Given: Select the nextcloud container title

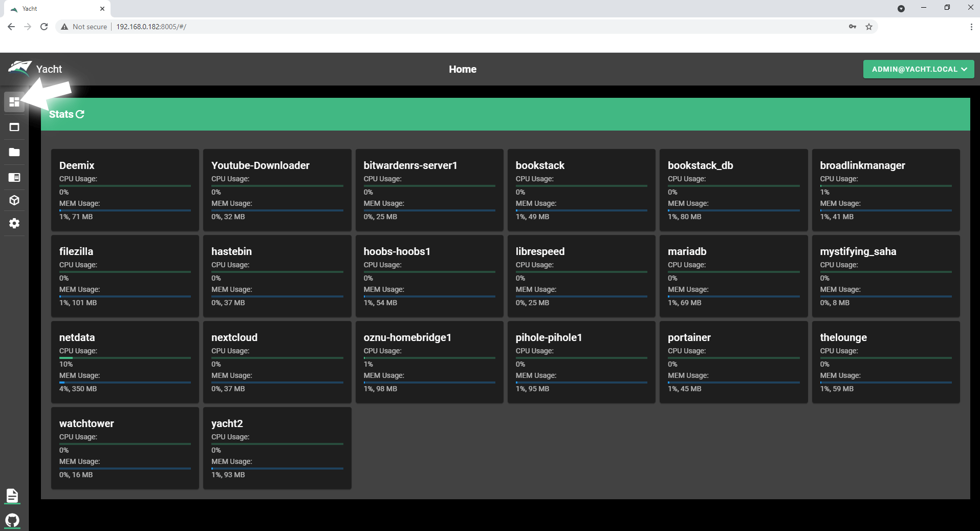Looking at the screenshot, I should click(x=234, y=337).
